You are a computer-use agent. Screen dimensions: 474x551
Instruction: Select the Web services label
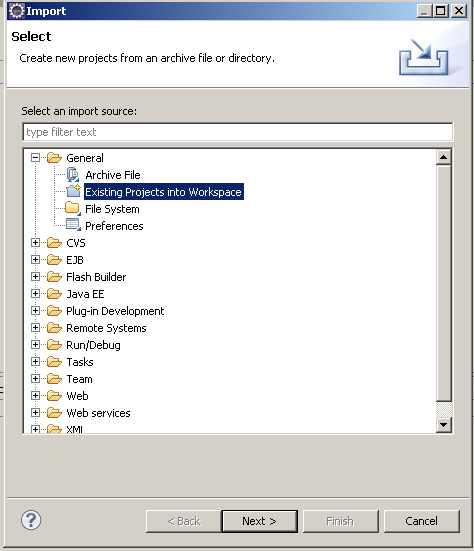tap(98, 413)
